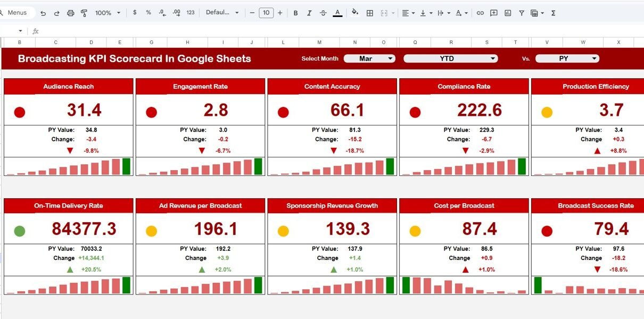Insert a chart from the toolbar

(508, 13)
